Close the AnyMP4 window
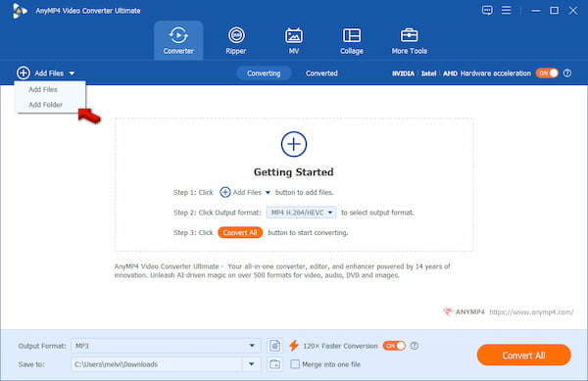Viewport: 588px width, 381px height. (572, 11)
